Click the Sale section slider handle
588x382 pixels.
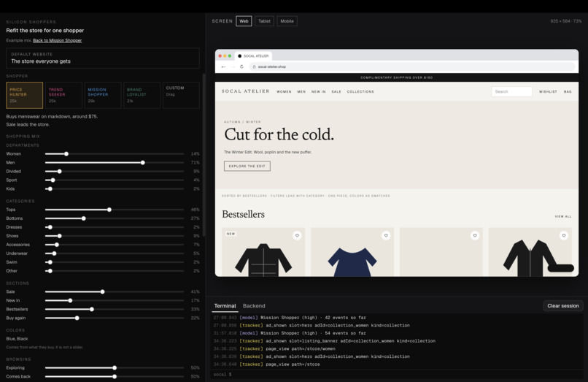(x=103, y=292)
